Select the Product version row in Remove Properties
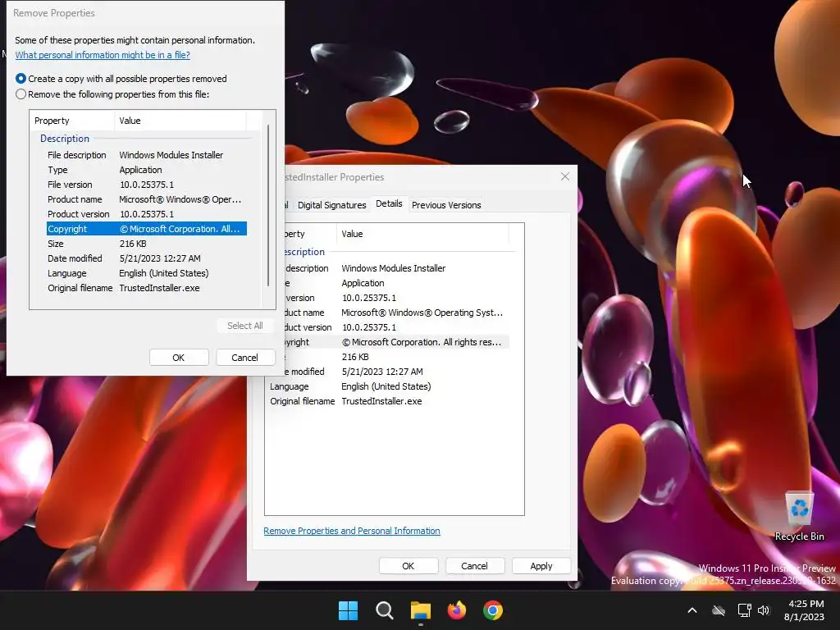840x630 pixels. pyautogui.click(x=146, y=214)
